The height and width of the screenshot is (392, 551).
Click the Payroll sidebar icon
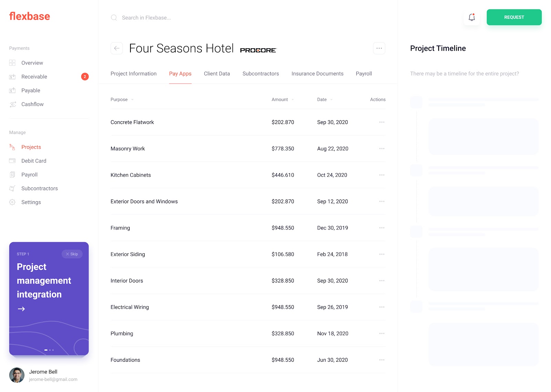click(12, 175)
